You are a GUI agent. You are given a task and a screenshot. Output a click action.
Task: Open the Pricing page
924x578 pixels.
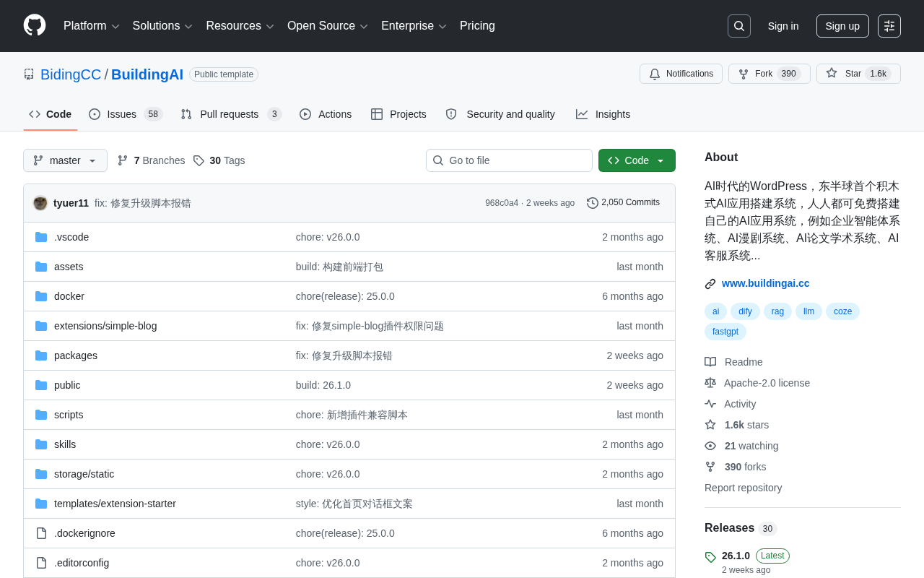pos(477,26)
